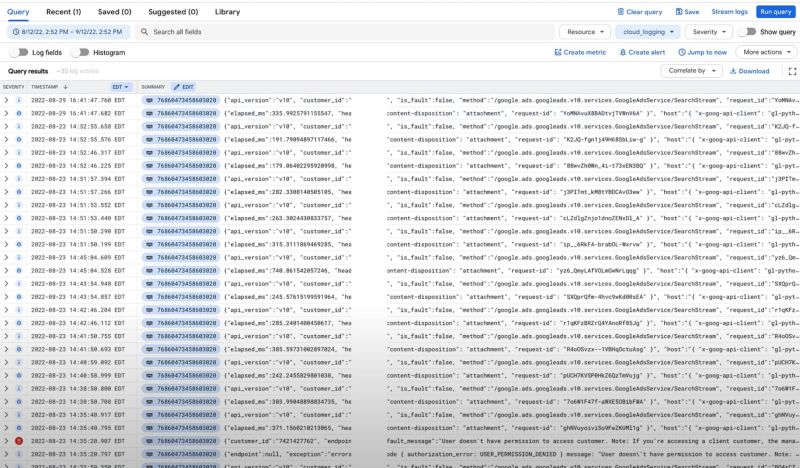Expand log entry at 14:52:46.317
Image resolution: width=800 pixels, height=468 pixels.
coord(6,153)
